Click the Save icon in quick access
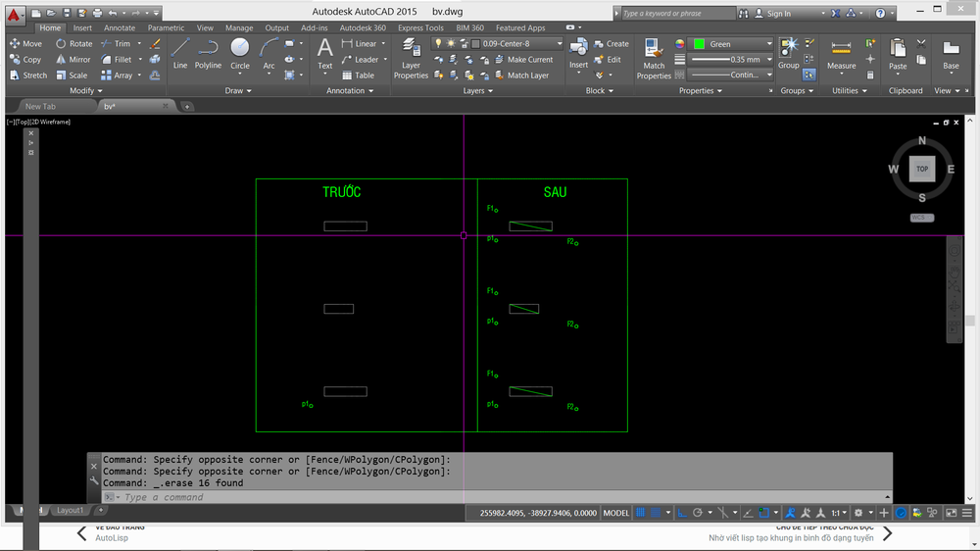The width and height of the screenshot is (980, 551). (x=67, y=13)
